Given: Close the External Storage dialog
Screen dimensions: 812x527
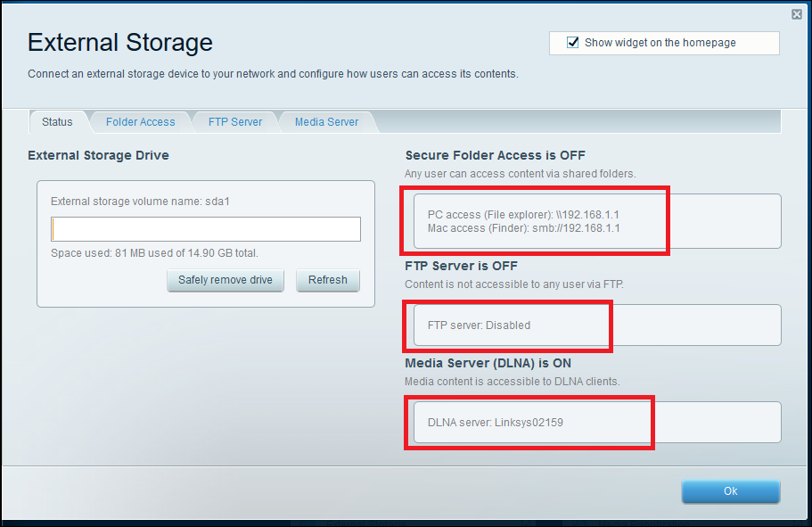Looking at the screenshot, I should click(x=796, y=13).
